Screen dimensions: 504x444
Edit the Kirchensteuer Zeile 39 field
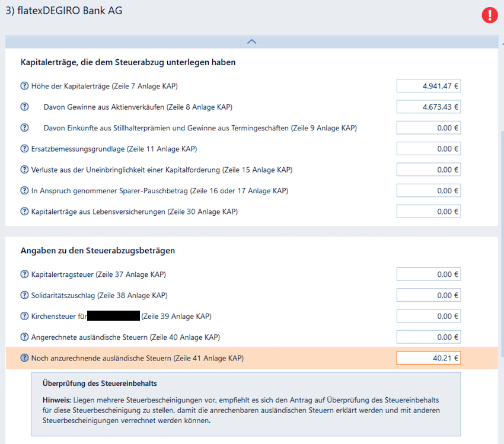click(x=429, y=316)
